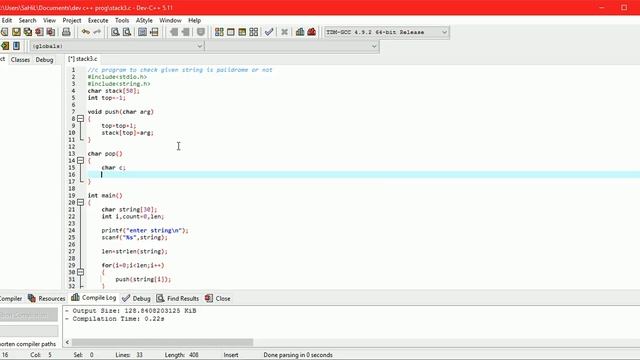Image resolution: width=640 pixels, height=360 pixels.
Task: Click the 'Length: 408' status bar entry
Action: (x=182, y=355)
